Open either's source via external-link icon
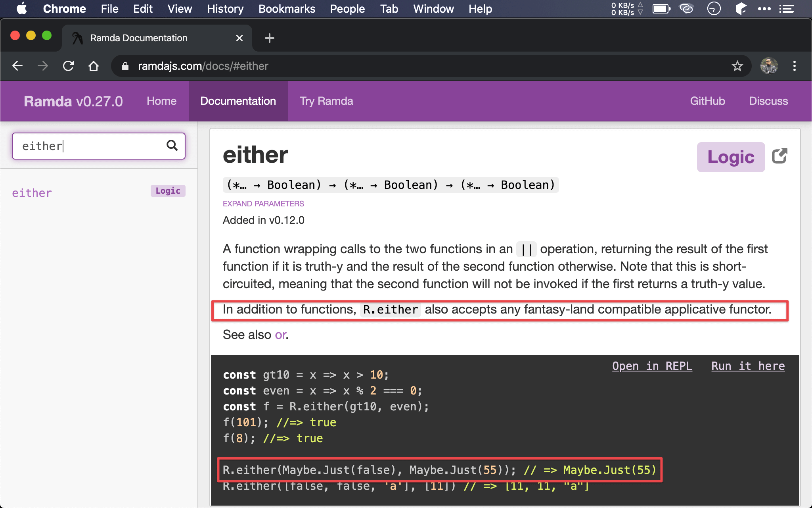 click(x=779, y=156)
